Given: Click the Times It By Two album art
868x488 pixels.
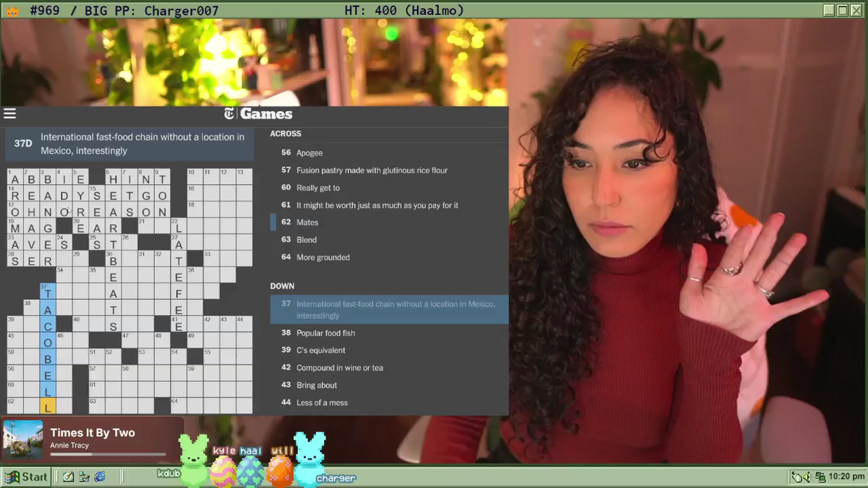Looking at the screenshot, I should point(23,440).
